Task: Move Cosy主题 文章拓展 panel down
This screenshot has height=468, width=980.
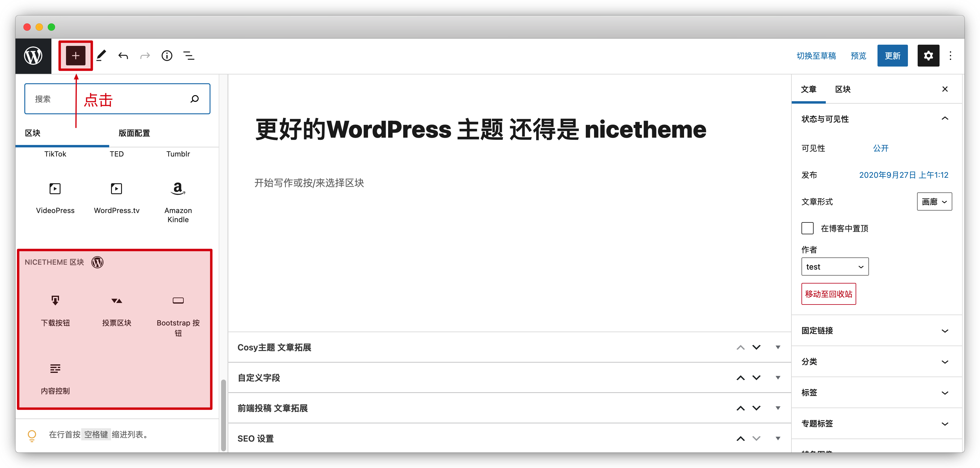Action: click(x=756, y=347)
